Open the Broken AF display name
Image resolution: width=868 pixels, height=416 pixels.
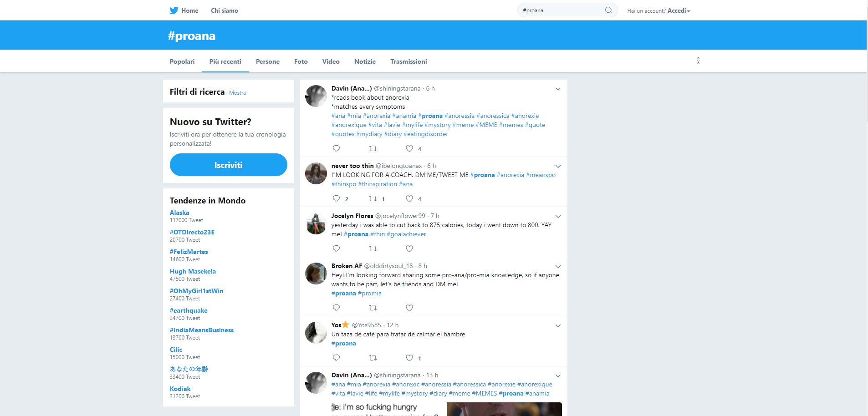347,266
